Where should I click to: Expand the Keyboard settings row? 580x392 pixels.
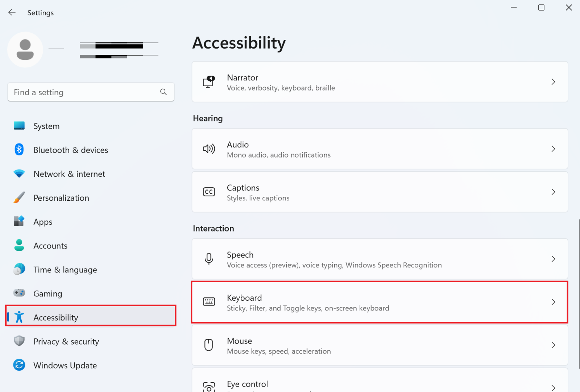[x=379, y=302]
